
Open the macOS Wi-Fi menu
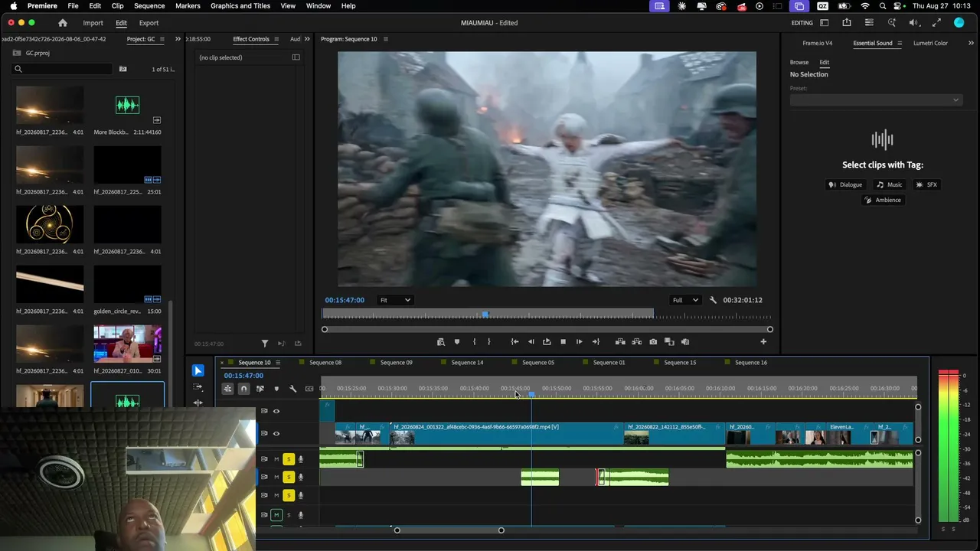(865, 6)
